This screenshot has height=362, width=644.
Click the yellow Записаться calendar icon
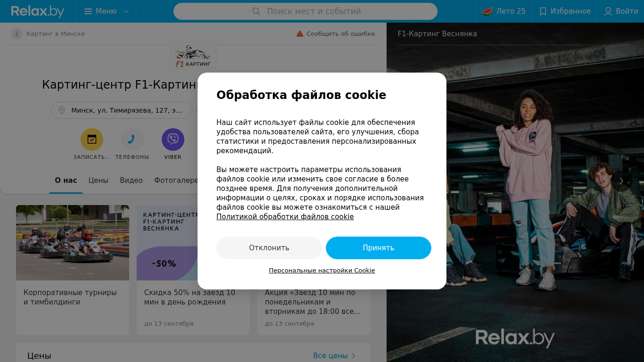[x=92, y=140]
